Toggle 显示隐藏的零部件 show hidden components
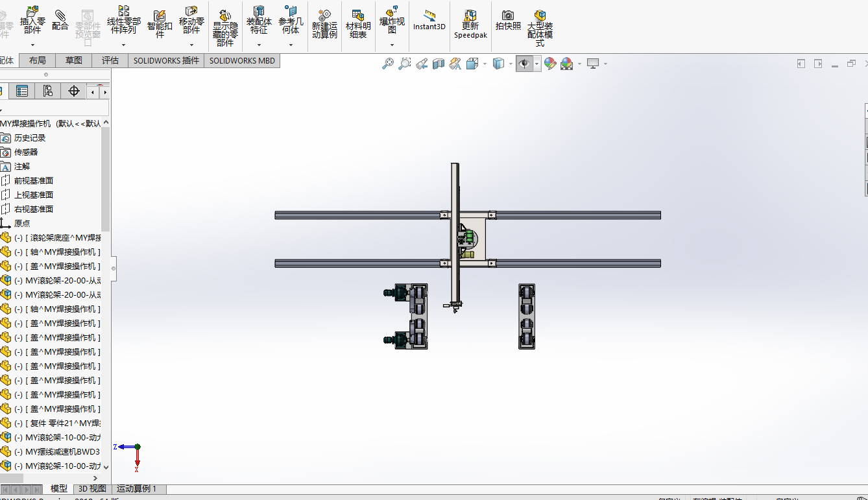Viewport: 868px width, 500px height. pyautogui.click(x=225, y=28)
